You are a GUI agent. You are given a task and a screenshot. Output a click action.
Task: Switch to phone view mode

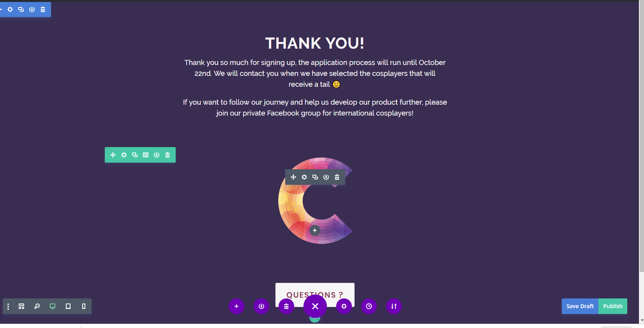pyautogui.click(x=84, y=306)
